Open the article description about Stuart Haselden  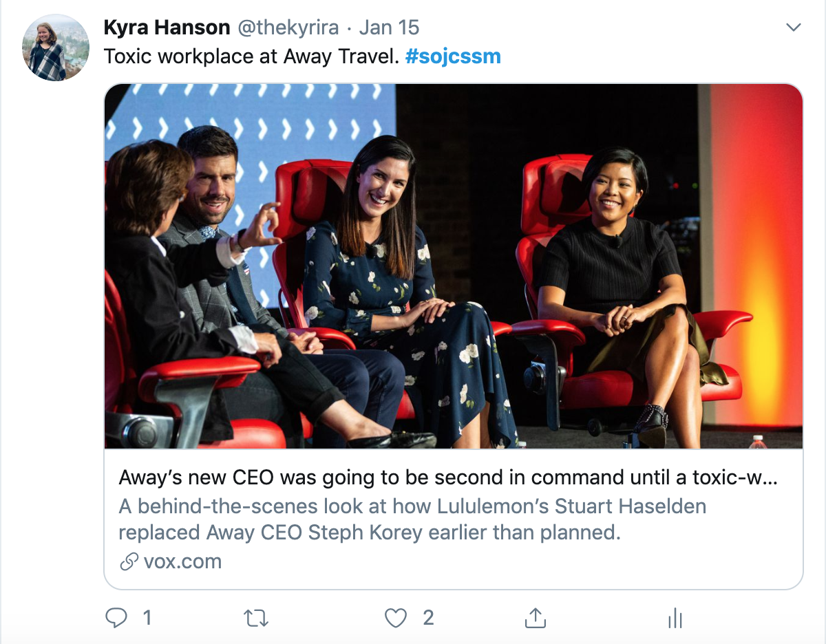[x=412, y=519]
